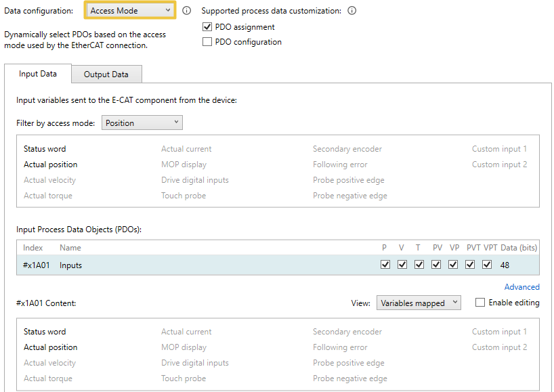
Task: Click info icon next to Access Mode dropdown
Action: coord(187,11)
